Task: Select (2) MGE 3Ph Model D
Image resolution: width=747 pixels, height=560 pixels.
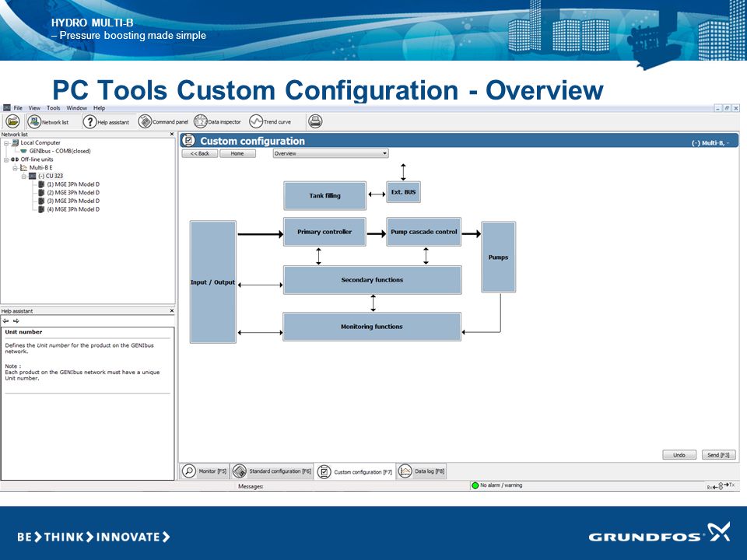Action: tap(73, 193)
